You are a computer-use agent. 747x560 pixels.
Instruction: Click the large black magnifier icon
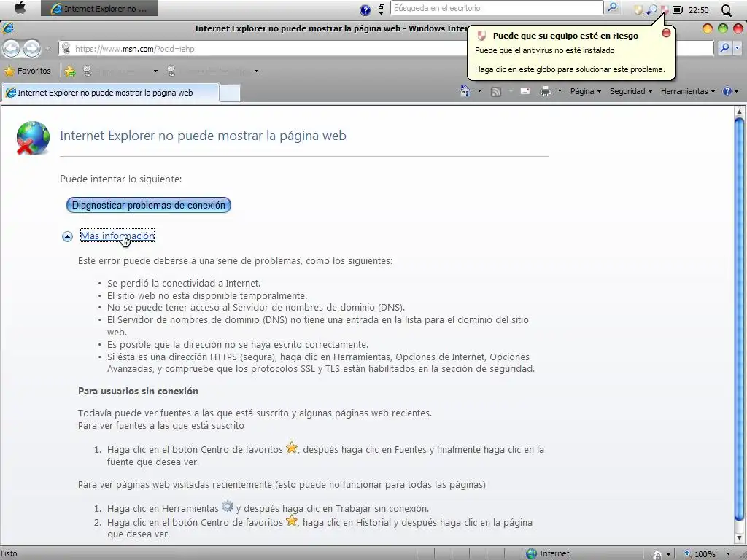(727, 10)
